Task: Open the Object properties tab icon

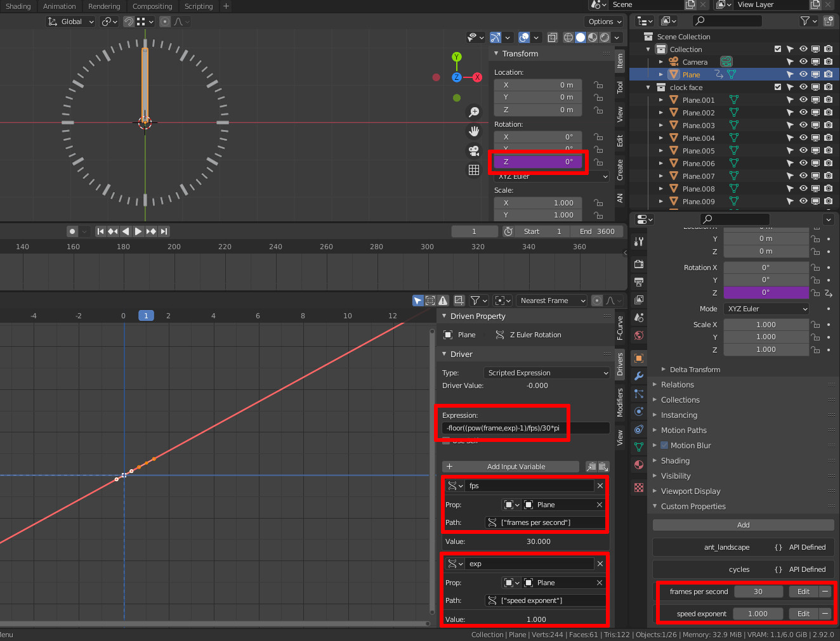Action: click(x=639, y=358)
